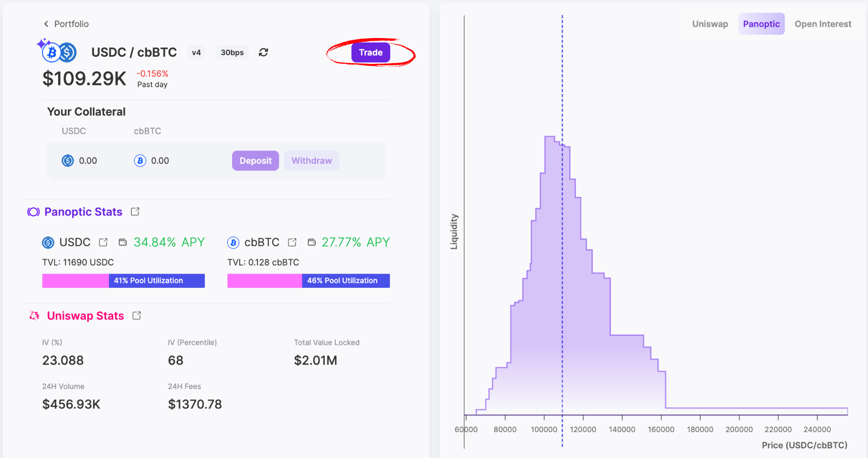Open Uniswap Stats external link icon

136,315
